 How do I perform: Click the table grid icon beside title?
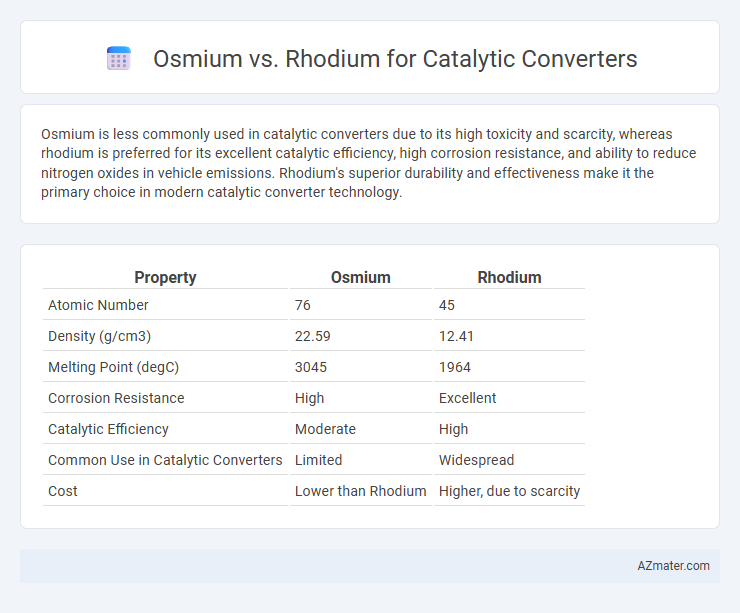pyautogui.click(x=118, y=58)
